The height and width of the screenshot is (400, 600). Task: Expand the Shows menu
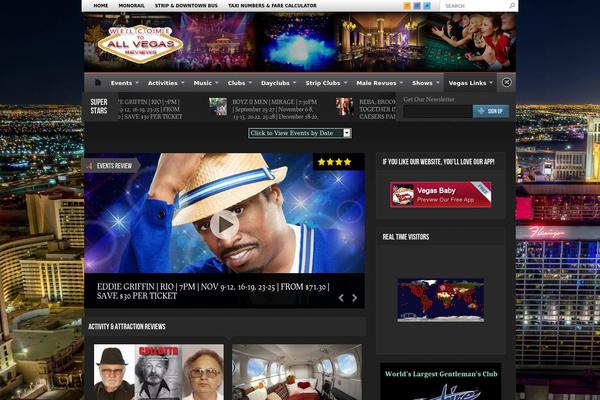426,83
